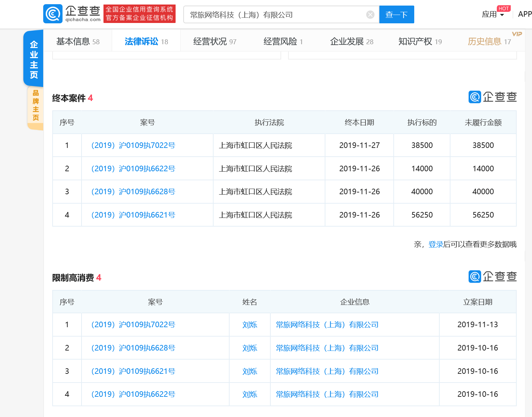
Task: Click the 终本案件 section heading
Action: pos(72,98)
